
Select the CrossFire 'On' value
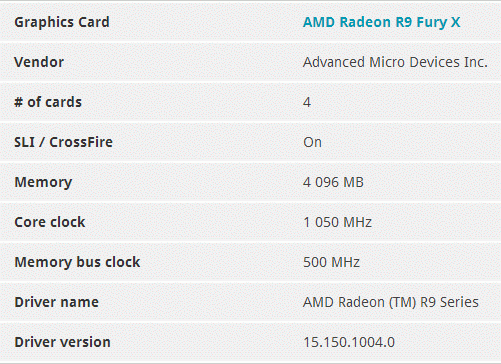pos(312,142)
